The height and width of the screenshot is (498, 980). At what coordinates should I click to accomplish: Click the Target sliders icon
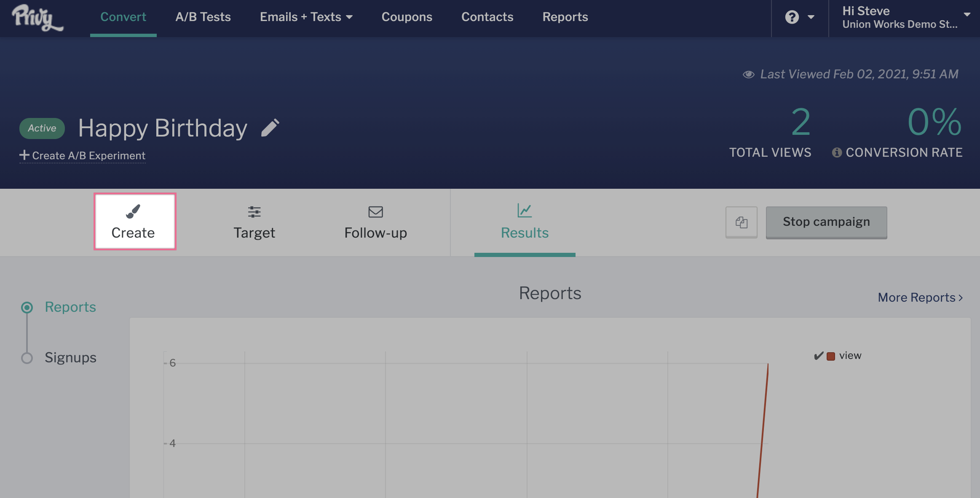tap(254, 212)
